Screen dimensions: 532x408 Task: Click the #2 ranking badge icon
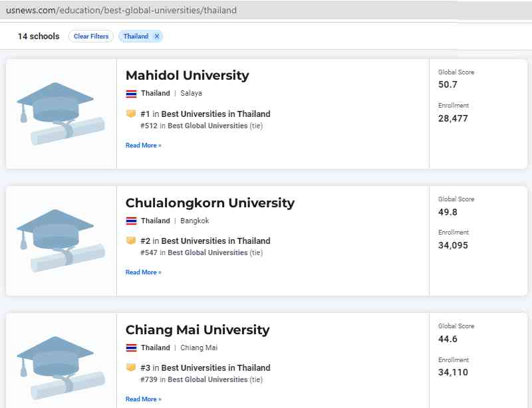click(131, 241)
